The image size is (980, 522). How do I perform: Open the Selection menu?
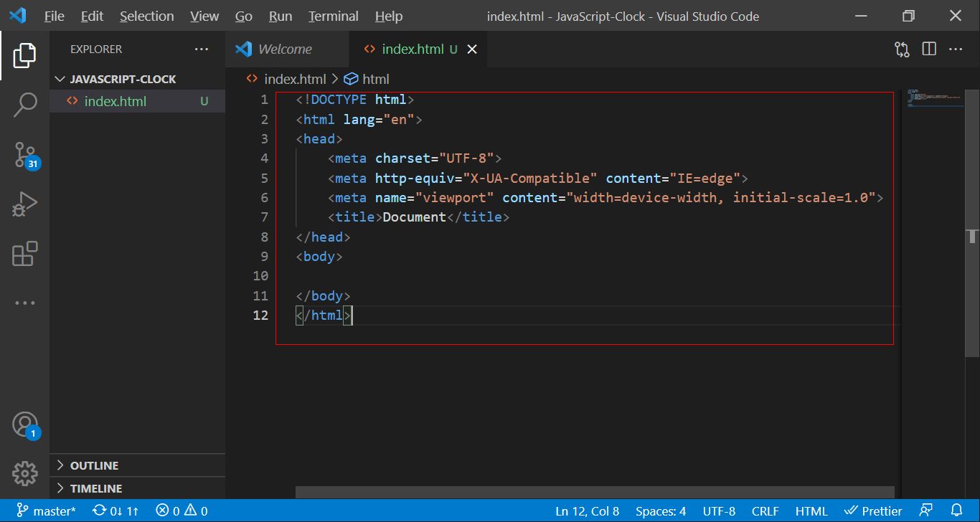(x=146, y=16)
